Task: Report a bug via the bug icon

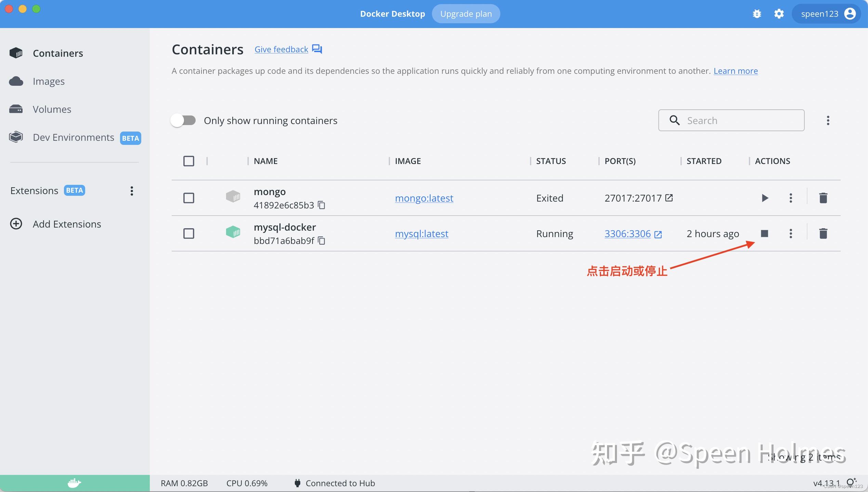Action: (x=757, y=14)
